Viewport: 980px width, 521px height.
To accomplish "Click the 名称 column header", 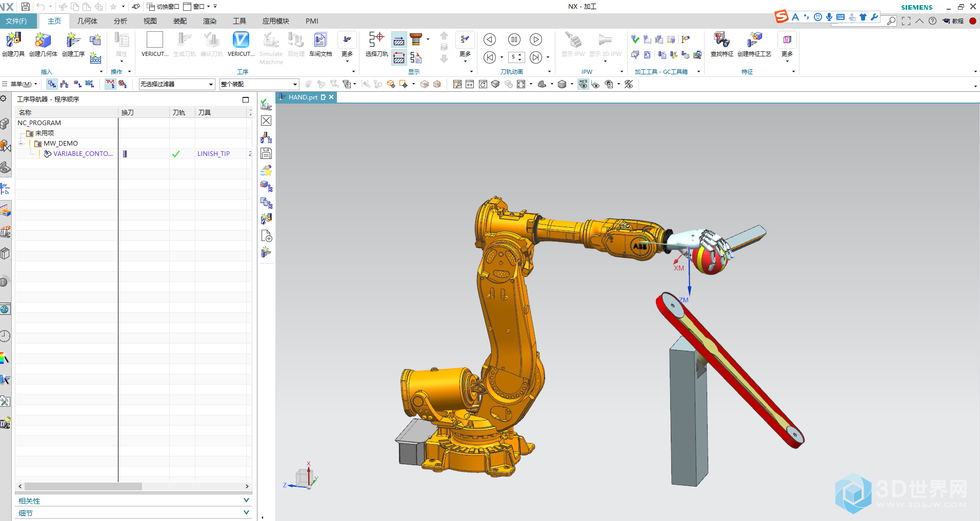I will 67,112.
